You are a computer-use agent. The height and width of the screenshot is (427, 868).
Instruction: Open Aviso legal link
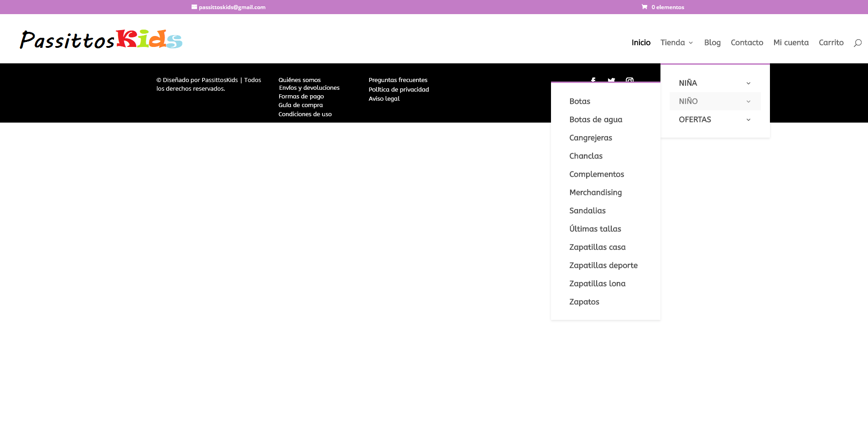coord(384,98)
